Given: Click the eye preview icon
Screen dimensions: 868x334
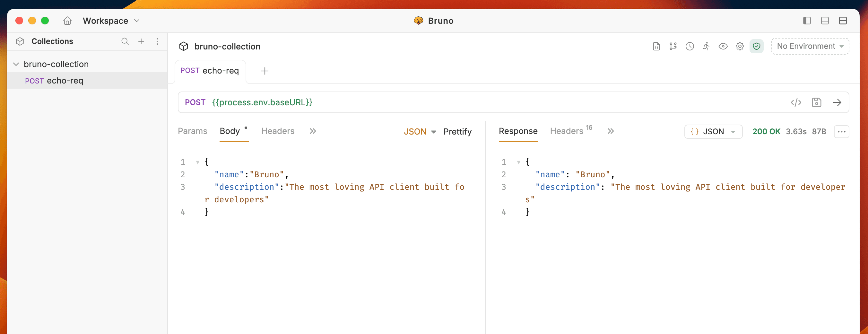Looking at the screenshot, I should point(723,46).
